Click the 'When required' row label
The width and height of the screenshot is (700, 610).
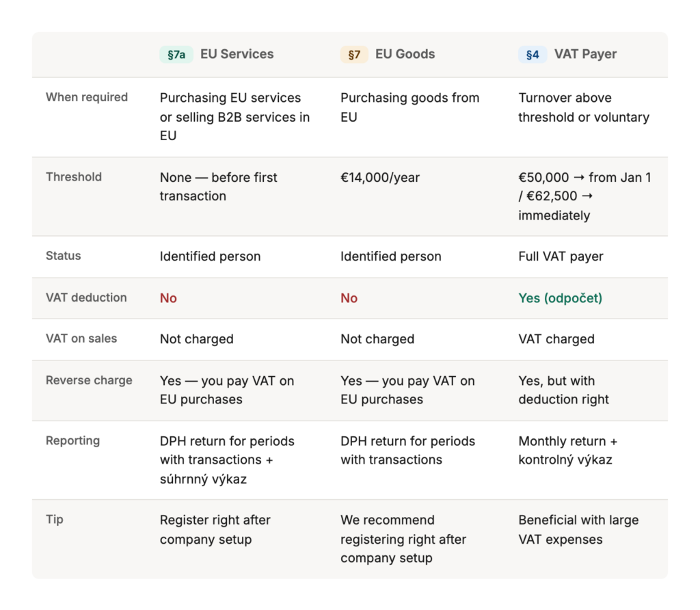pyautogui.click(x=87, y=97)
